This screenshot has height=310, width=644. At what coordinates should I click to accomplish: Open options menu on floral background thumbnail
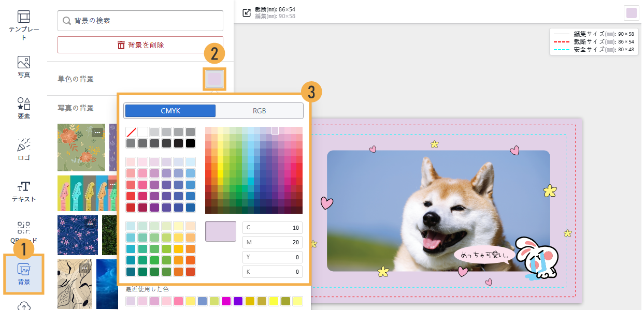click(98, 132)
